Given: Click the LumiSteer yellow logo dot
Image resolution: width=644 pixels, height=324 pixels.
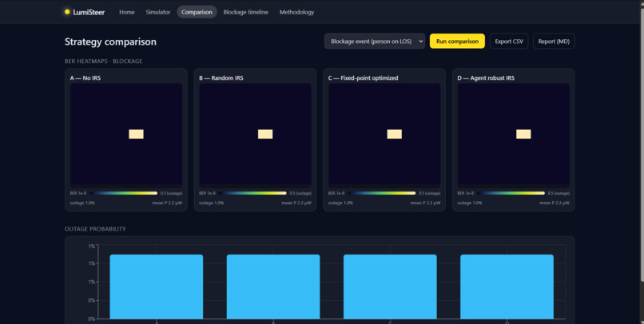Looking at the screenshot, I should click(x=67, y=12).
